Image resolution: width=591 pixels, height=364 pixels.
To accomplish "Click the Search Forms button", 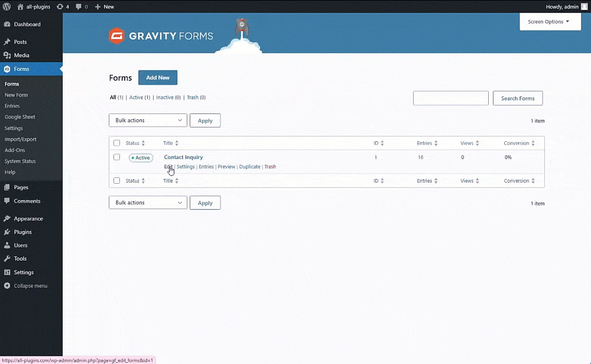I will coord(518,98).
